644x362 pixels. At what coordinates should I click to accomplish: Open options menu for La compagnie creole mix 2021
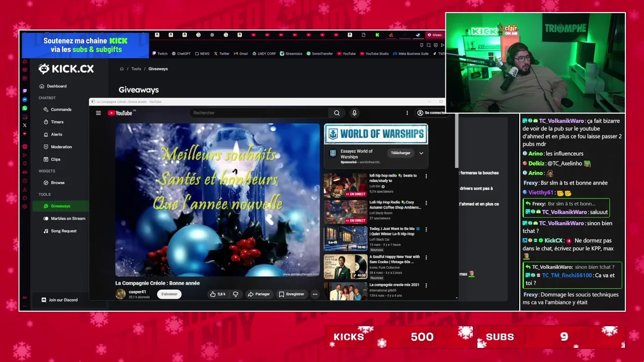point(426,286)
